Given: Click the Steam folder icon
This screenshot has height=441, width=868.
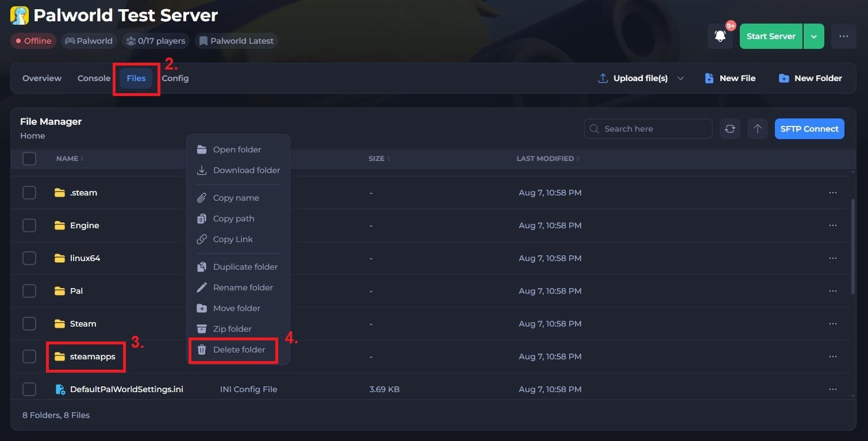Looking at the screenshot, I should pos(59,324).
